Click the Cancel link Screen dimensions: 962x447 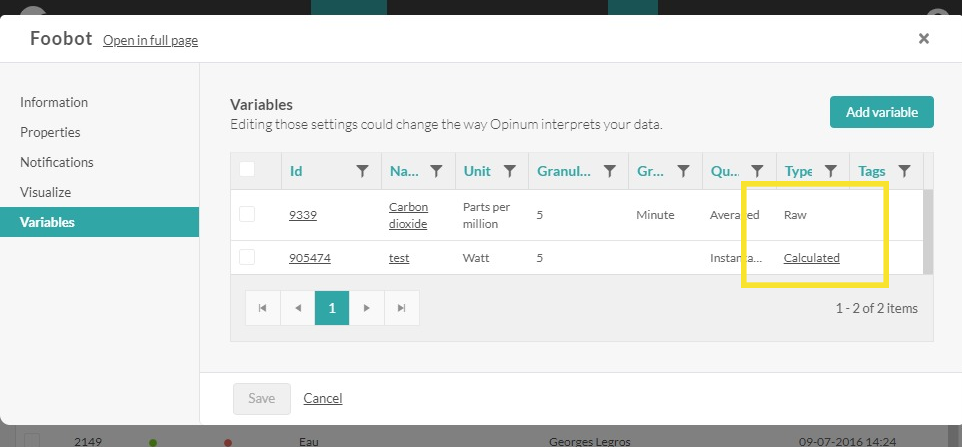tap(323, 398)
